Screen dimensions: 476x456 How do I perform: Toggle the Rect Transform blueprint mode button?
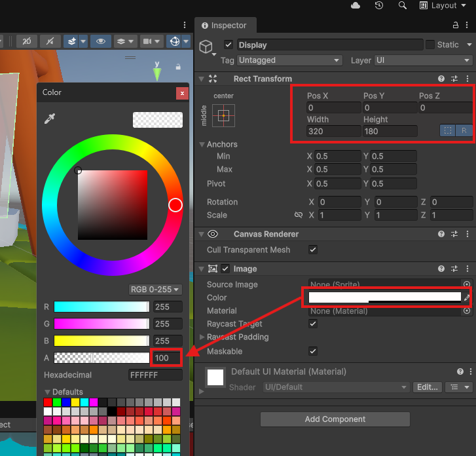coord(448,130)
